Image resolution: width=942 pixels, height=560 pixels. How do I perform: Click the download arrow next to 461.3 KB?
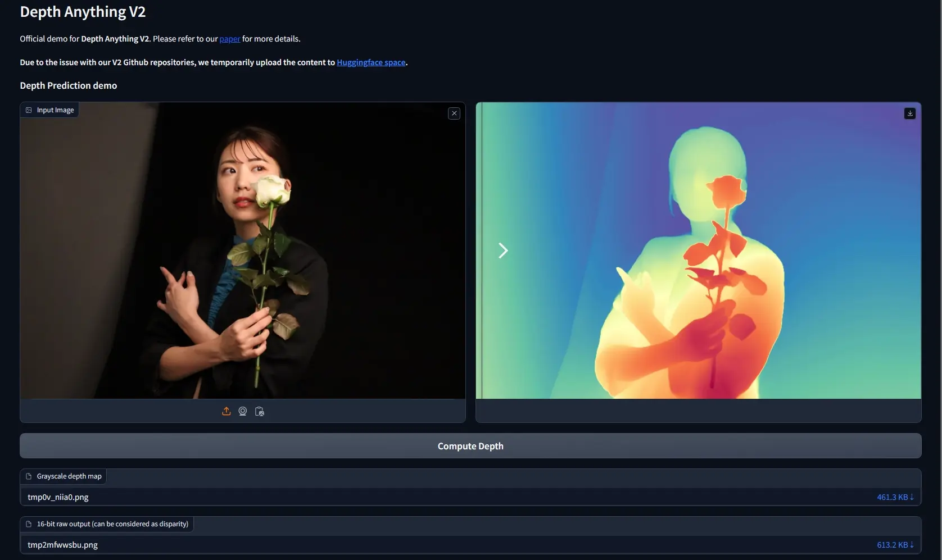pyautogui.click(x=912, y=497)
